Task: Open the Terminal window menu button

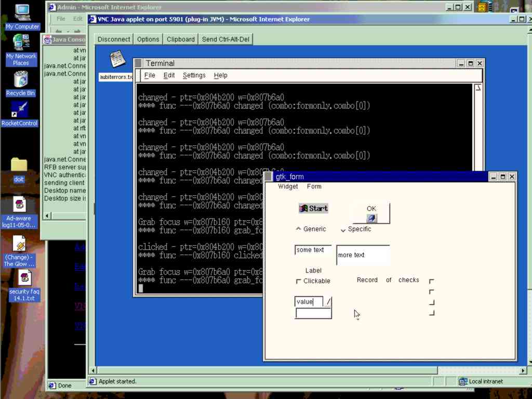Action: click(138, 63)
